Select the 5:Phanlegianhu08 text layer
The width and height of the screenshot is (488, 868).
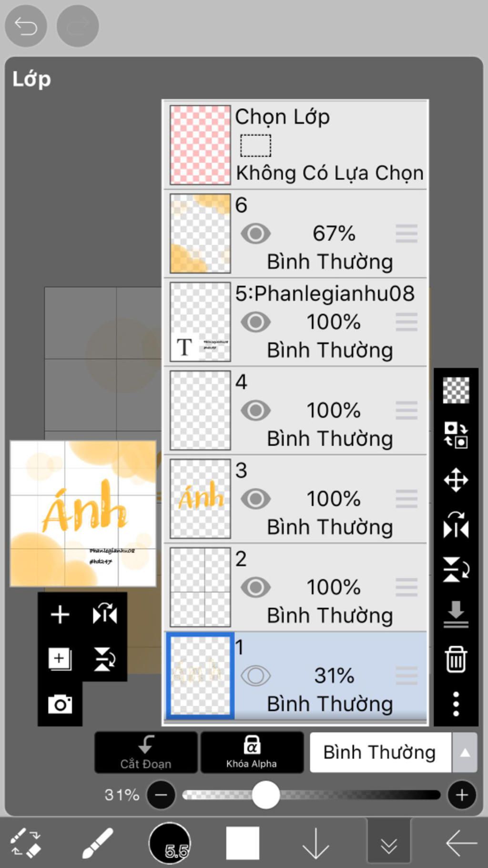pos(324,294)
